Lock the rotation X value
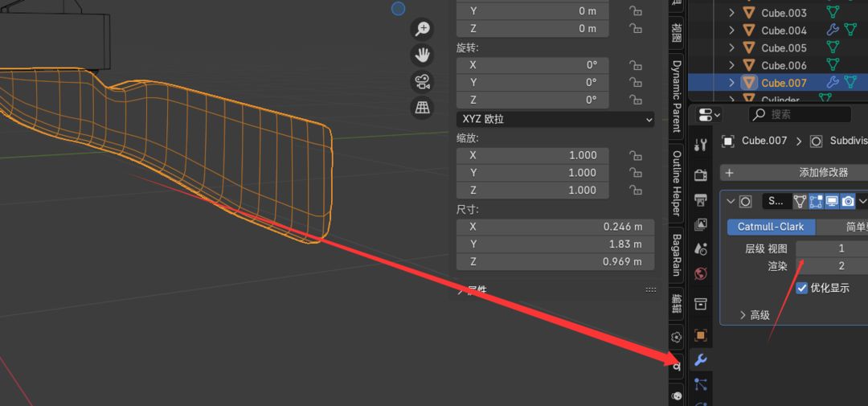 coord(636,65)
